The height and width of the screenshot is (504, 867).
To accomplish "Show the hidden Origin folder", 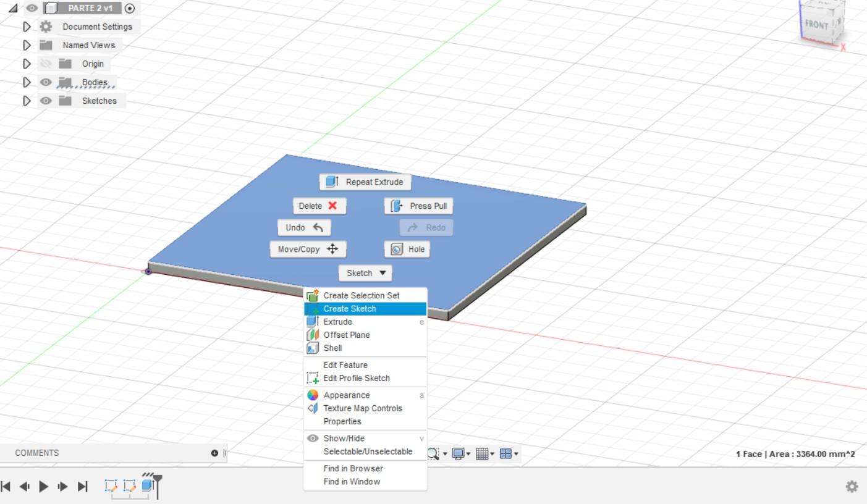I will 45,64.
